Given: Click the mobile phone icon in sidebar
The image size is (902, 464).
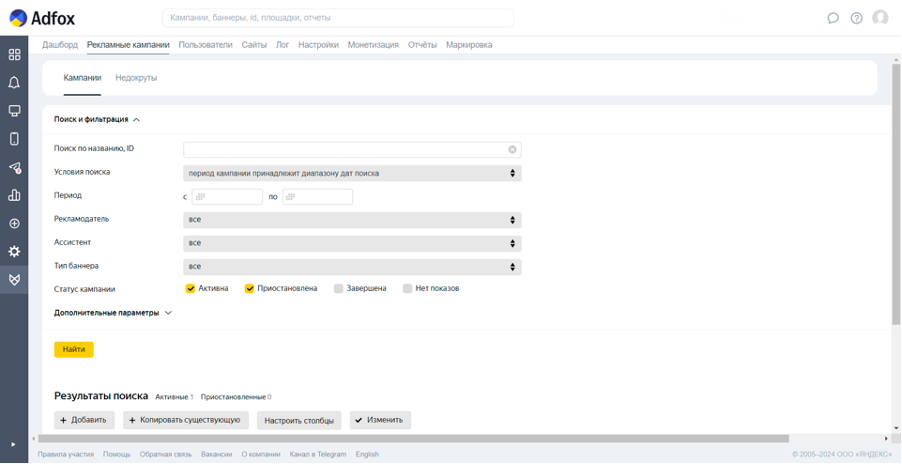Looking at the screenshot, I should point(14,139).
